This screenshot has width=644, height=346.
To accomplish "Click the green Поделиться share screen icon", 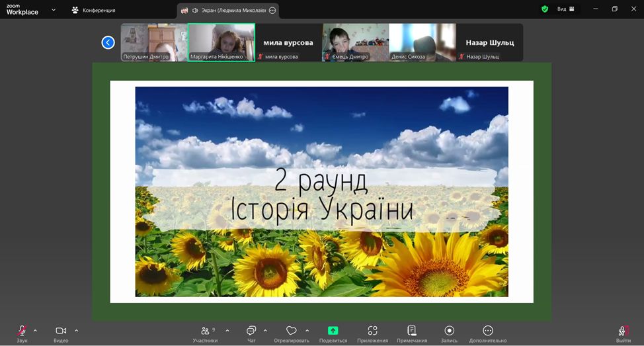I will click(x=333, y=331).
